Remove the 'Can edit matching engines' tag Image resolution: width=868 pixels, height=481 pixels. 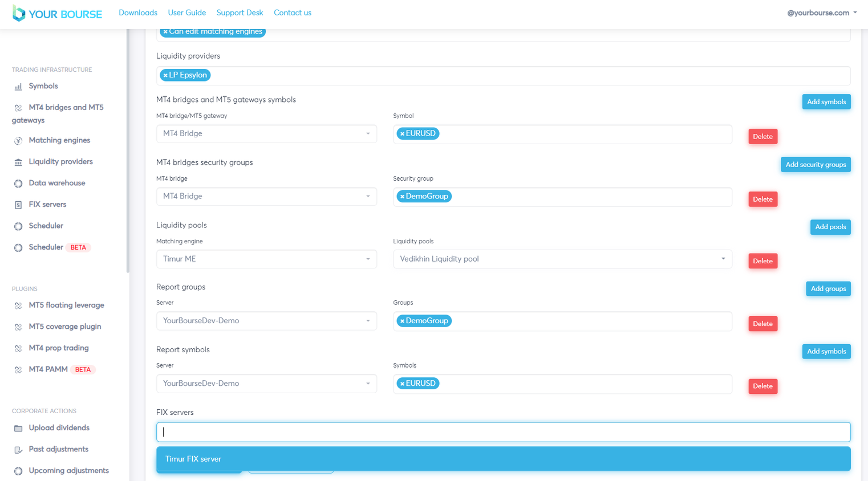click(165, 32)
